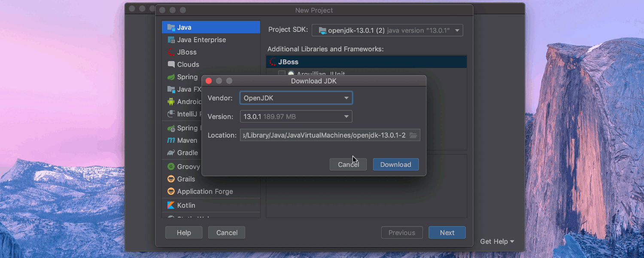The width and height of the screenshot is (644, 258).
Task: Select the Gradle elephant icon
Action: (x=171, y=153)
